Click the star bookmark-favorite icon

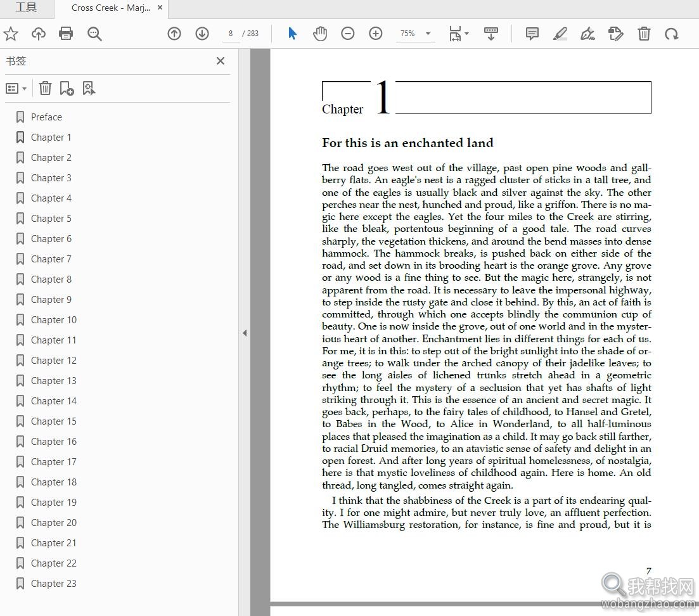pos(11,34)
